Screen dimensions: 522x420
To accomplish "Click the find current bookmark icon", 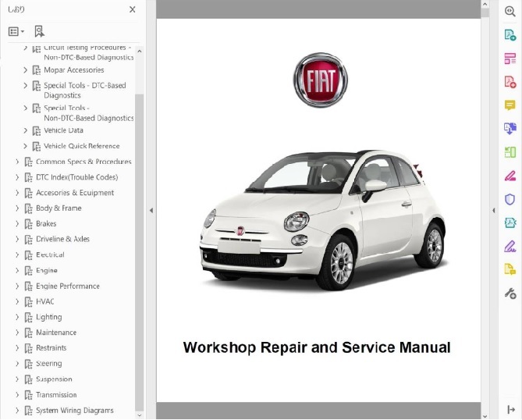I will coord(39,31).
